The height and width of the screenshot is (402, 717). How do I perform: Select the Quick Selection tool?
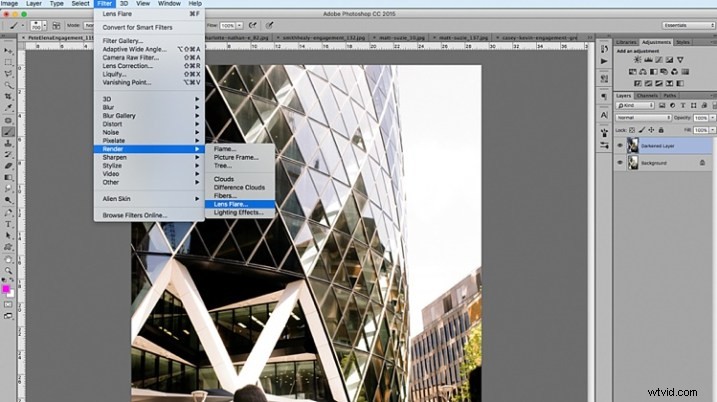pos(8,85)
